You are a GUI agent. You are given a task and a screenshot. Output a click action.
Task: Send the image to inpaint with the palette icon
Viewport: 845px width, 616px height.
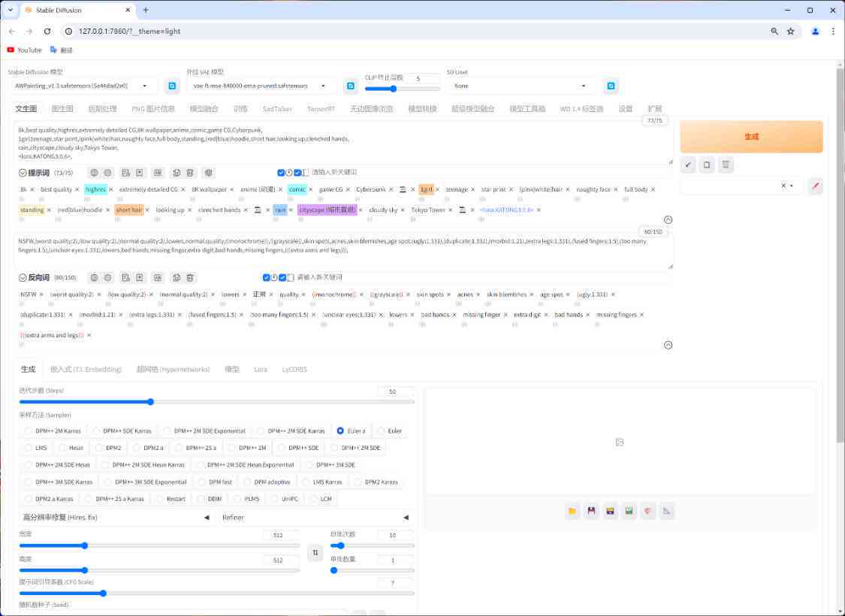(647, 511)
